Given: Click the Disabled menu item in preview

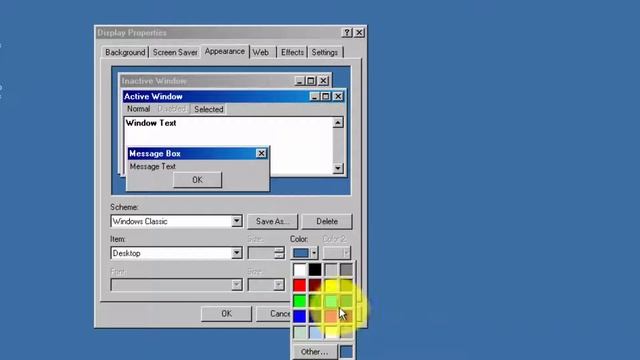Looking at the screenshot, I should (171, 109).
